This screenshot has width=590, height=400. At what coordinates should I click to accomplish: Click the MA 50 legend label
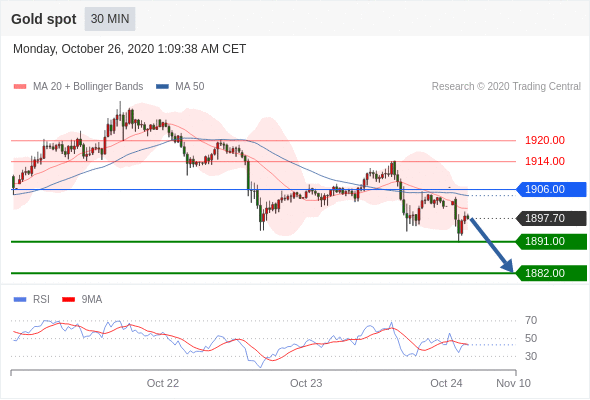coord(190,87)
